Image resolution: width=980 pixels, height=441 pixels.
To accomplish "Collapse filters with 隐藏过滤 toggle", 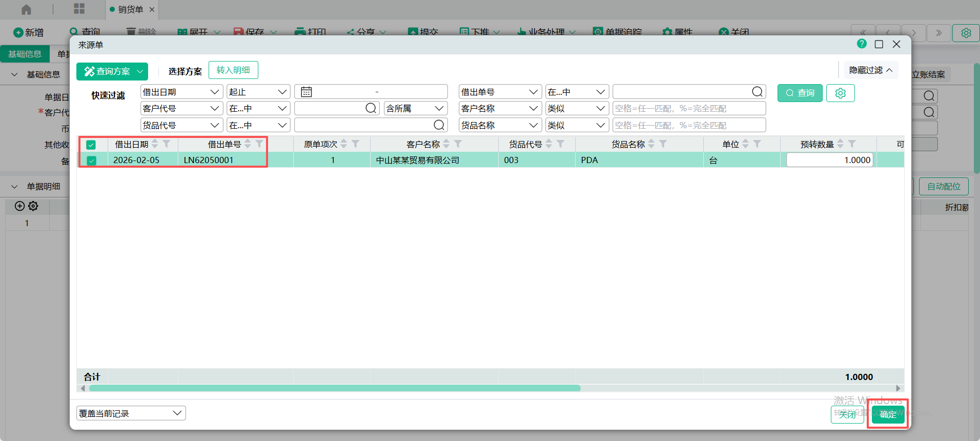I will 870,70.
